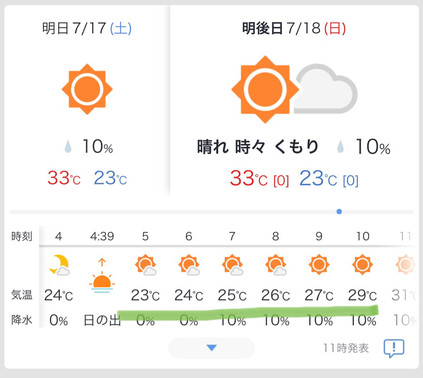Image resolution: width=423 pixels, height=378 pixels.
Task: Click the sun and cloud icon for 7/18
Action: click(x=294, y=89)
